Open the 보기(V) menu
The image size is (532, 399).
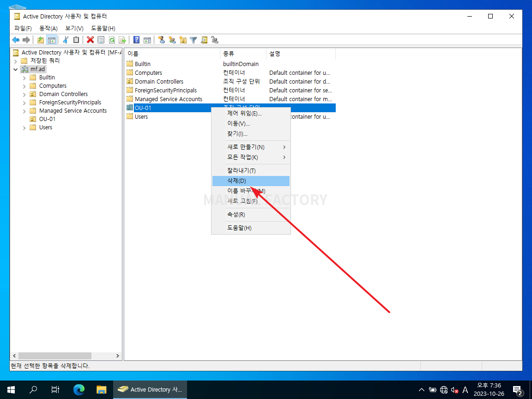click(74, 29)
